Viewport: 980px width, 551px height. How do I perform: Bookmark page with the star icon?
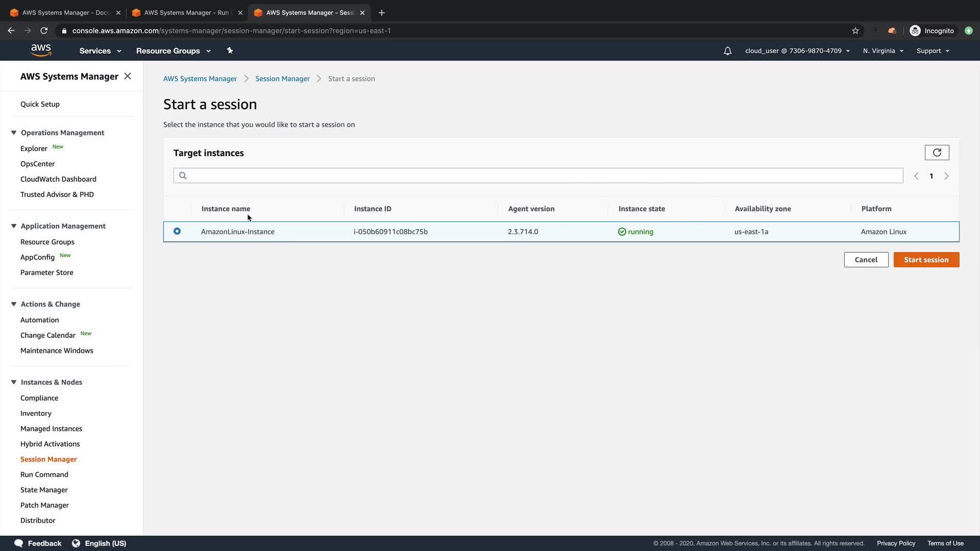(x=855, y=31)
